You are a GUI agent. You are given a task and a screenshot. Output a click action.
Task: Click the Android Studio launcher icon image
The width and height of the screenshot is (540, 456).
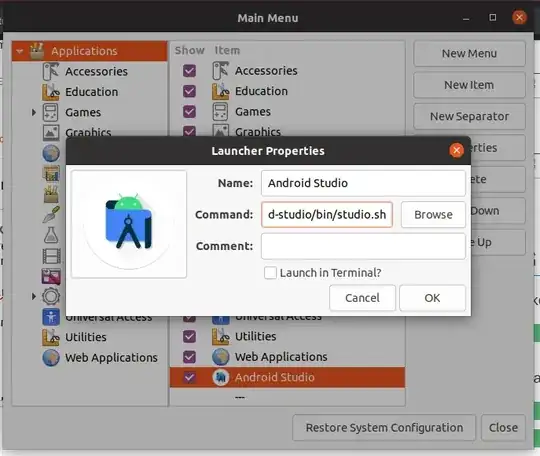pyautogui.click(x=129, y=224)
